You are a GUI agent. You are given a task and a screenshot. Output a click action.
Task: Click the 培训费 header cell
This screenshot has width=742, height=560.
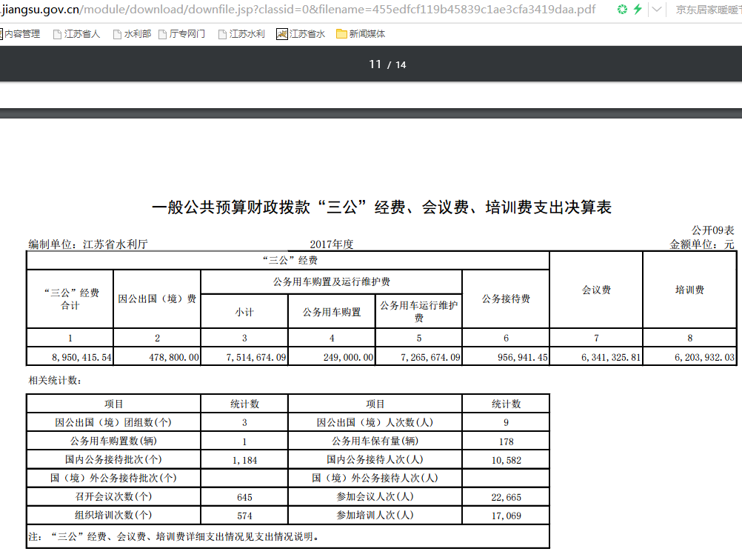coord(689,290)
